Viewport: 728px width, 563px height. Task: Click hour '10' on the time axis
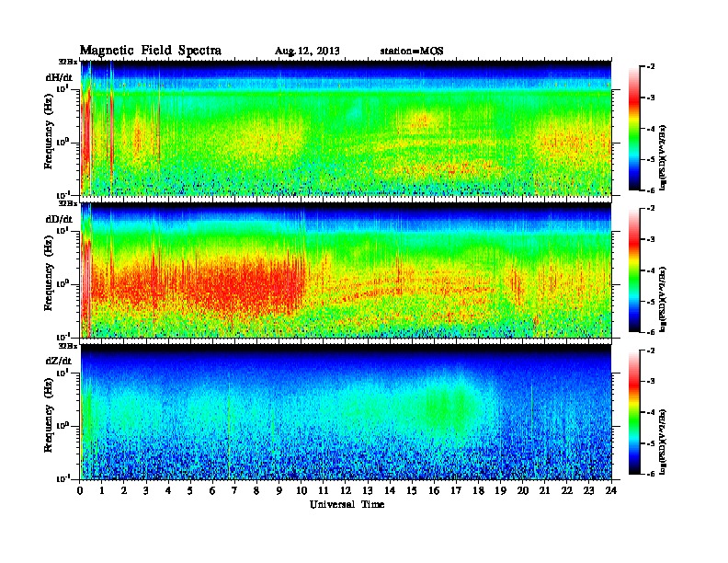[x=301, y=491]
